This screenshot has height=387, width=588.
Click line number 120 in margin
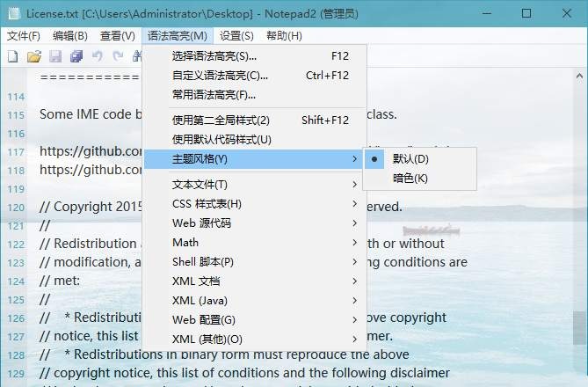click(16, 208)
